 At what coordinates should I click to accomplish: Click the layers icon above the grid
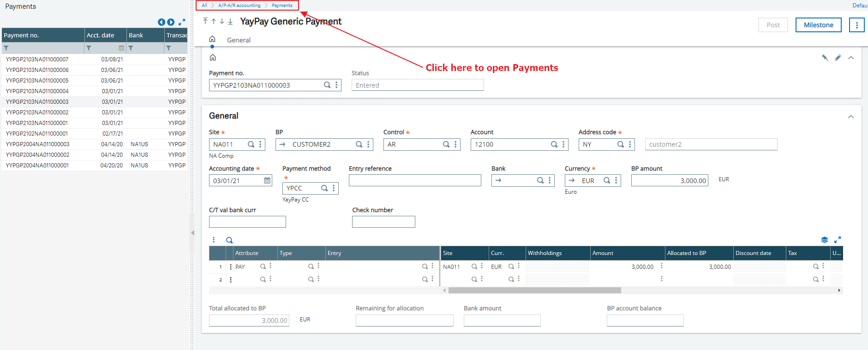(825, 240)
